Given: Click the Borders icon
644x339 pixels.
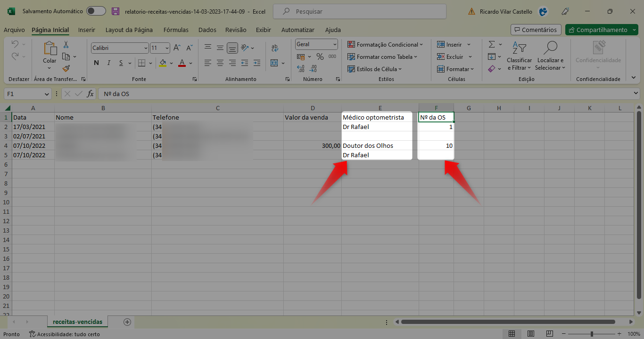Looking at the screenshot, I should click(x=141, y=63).
